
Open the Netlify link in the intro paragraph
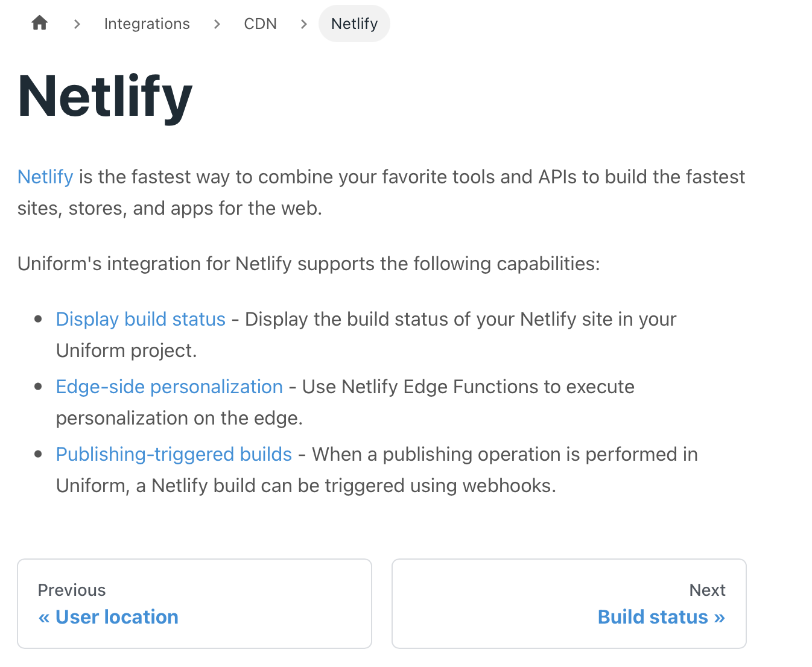(x=45, y=177)
